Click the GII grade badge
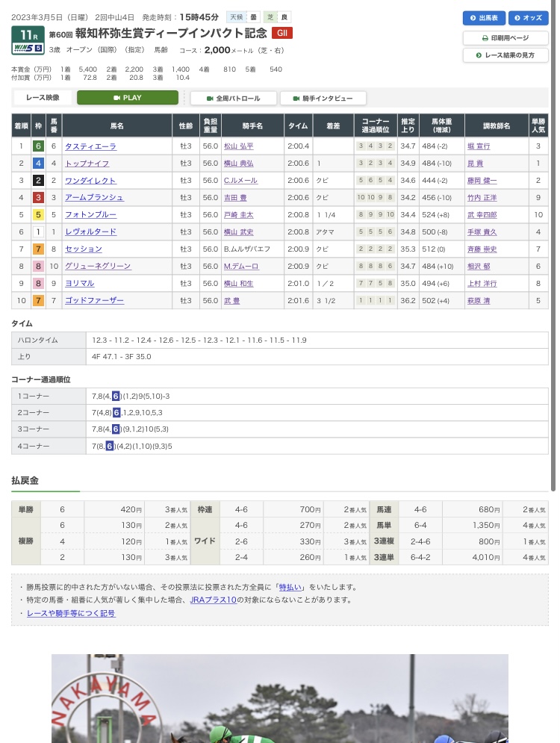560x743 pixels. (282, 33)
